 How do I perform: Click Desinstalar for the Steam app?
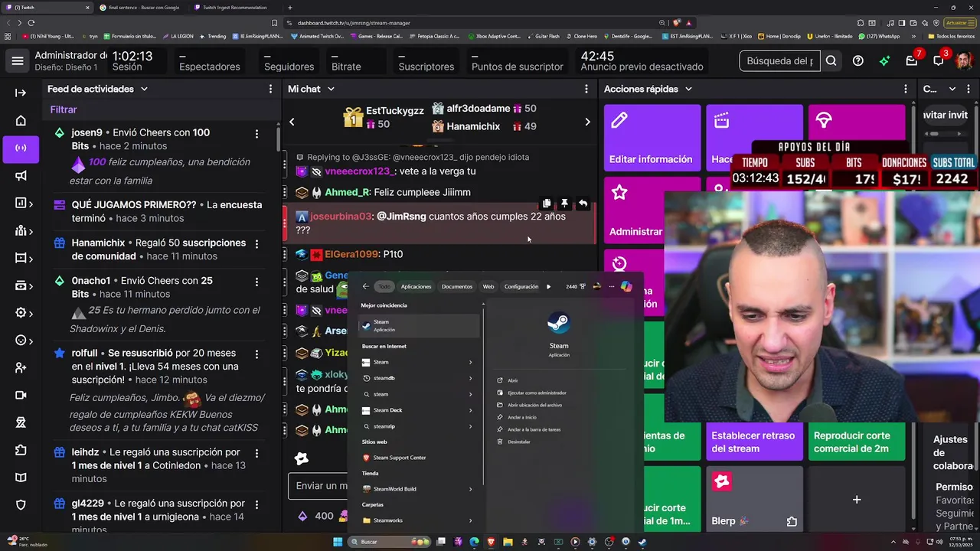pyautogui.click(x=518, y=442)
